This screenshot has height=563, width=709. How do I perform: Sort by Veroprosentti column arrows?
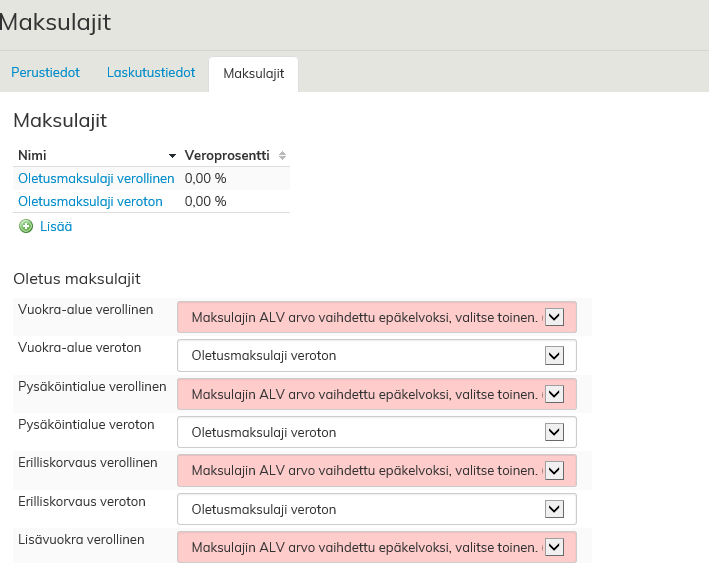click(x=282, y=156)
